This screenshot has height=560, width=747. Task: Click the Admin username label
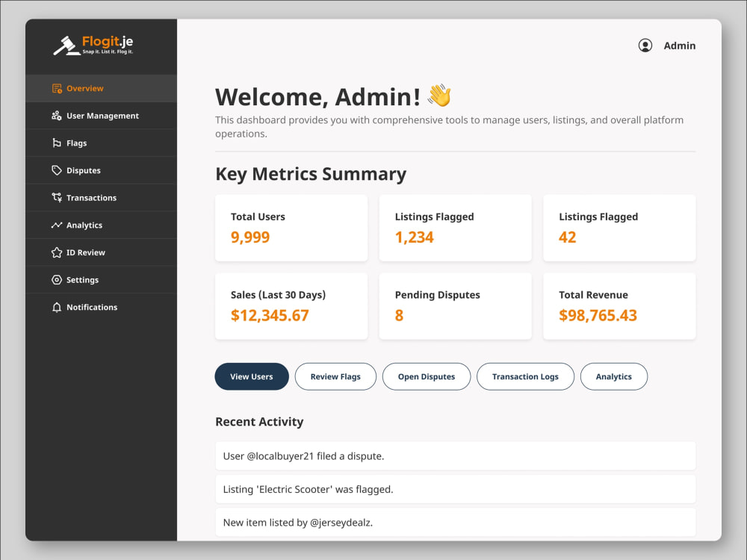pos(679,46)
